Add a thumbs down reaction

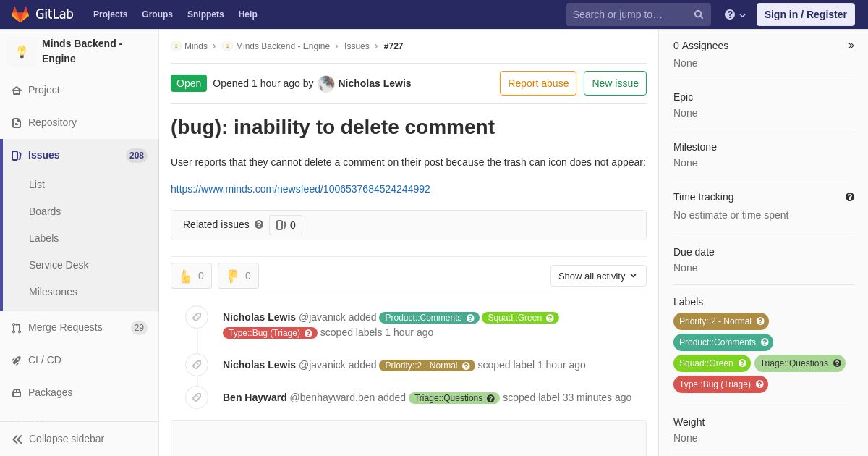pos(238,276)
